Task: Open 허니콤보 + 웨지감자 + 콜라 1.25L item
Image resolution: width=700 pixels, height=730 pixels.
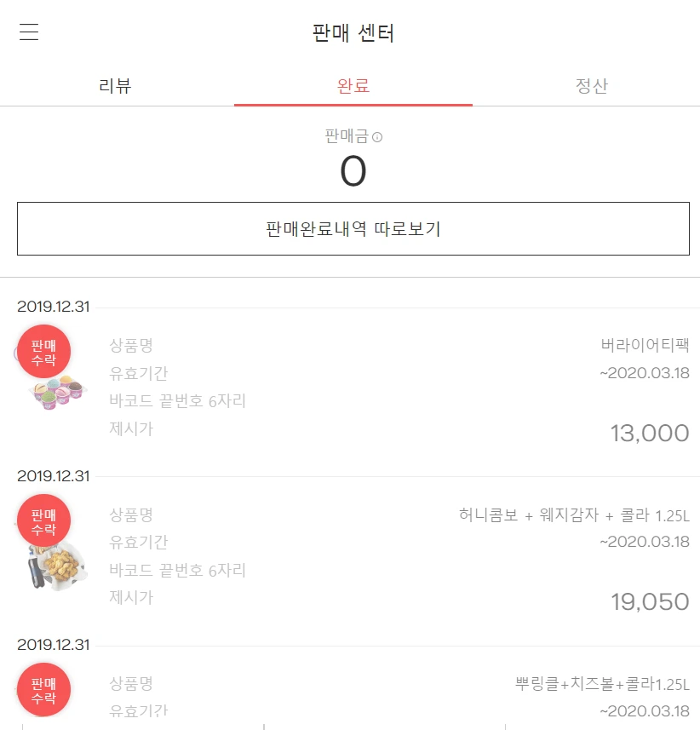Action: tap(574, 514)
